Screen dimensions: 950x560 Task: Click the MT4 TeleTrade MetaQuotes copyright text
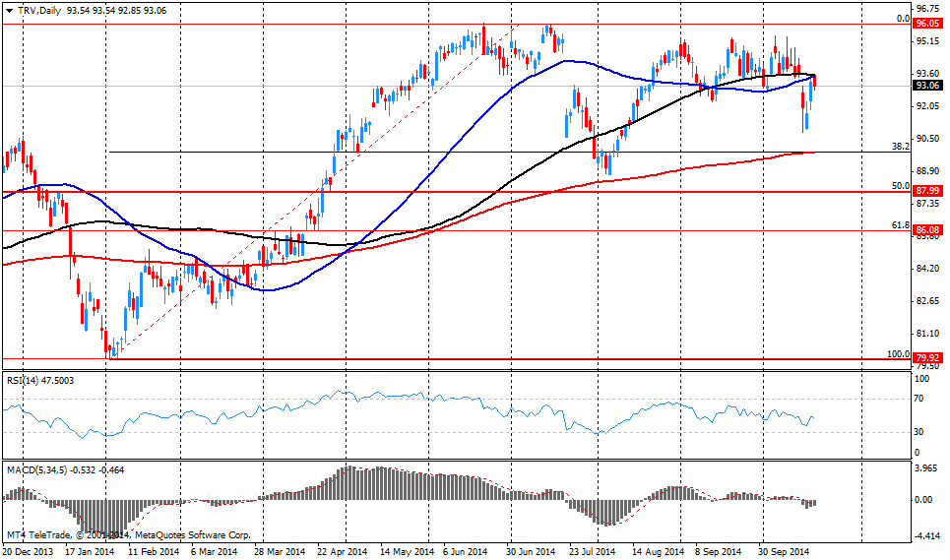click(128, 535)
